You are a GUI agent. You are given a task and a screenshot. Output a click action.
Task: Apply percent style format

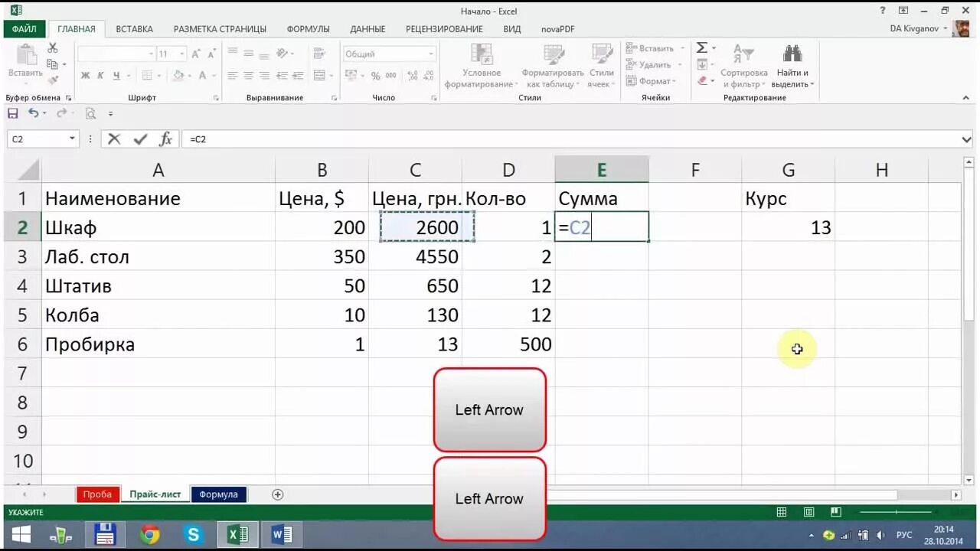coord(375,76)
